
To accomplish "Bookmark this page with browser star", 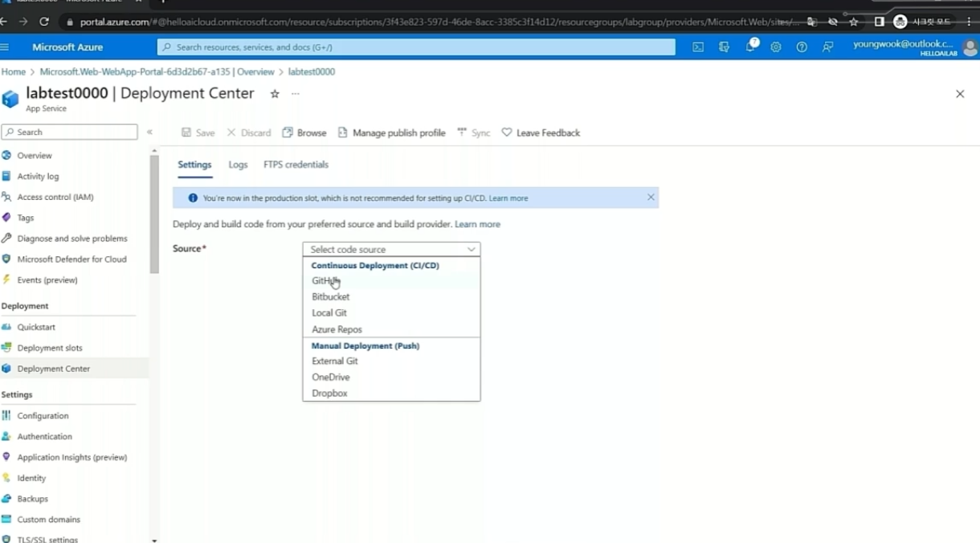I will pyautogui.click(x=854, y=22).
